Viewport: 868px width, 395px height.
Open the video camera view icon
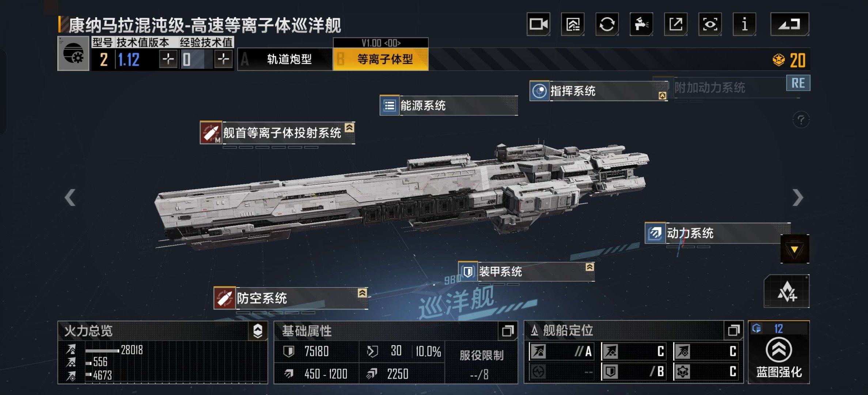click(538, 24)
